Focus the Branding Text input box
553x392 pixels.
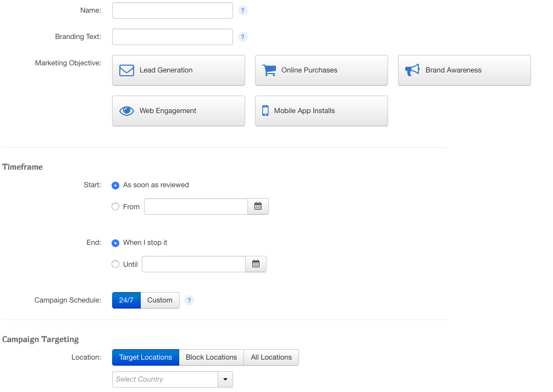click(173, 37)
